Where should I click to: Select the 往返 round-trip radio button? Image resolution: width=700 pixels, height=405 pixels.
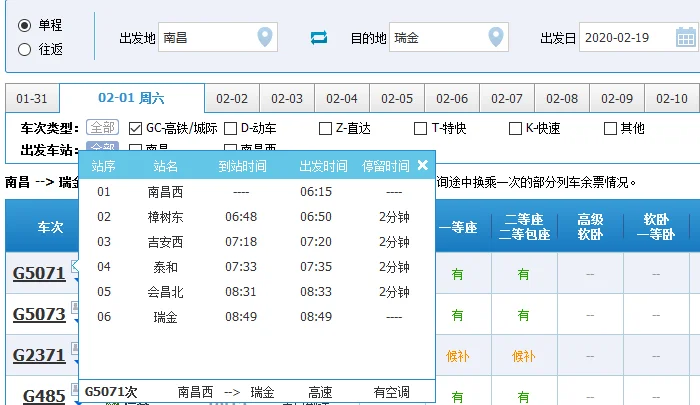point(24,49)
